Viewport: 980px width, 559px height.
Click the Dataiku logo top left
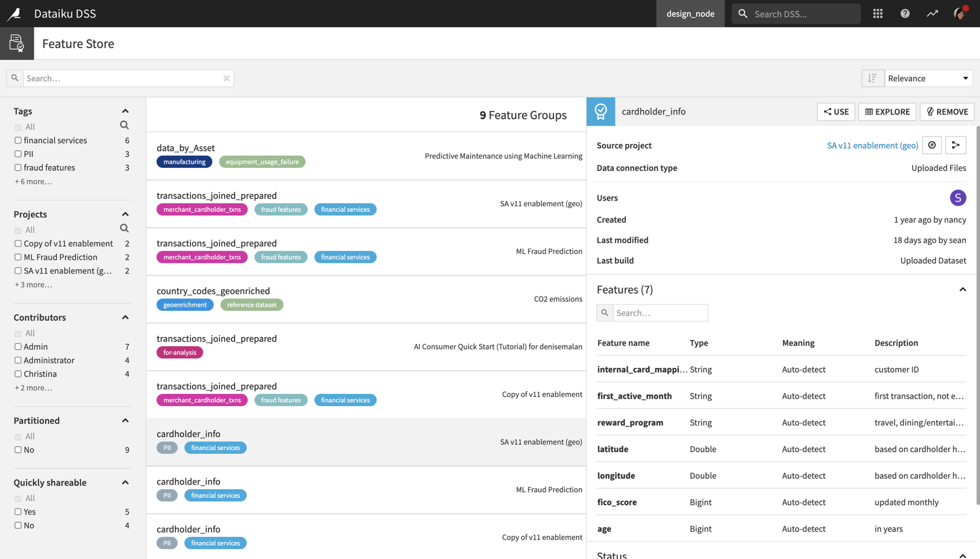point(15,13)
